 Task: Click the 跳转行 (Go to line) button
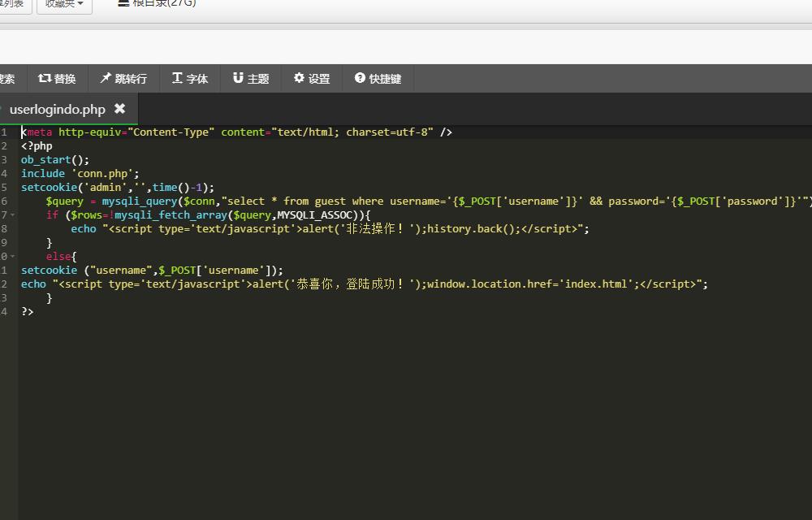(123, 79)
